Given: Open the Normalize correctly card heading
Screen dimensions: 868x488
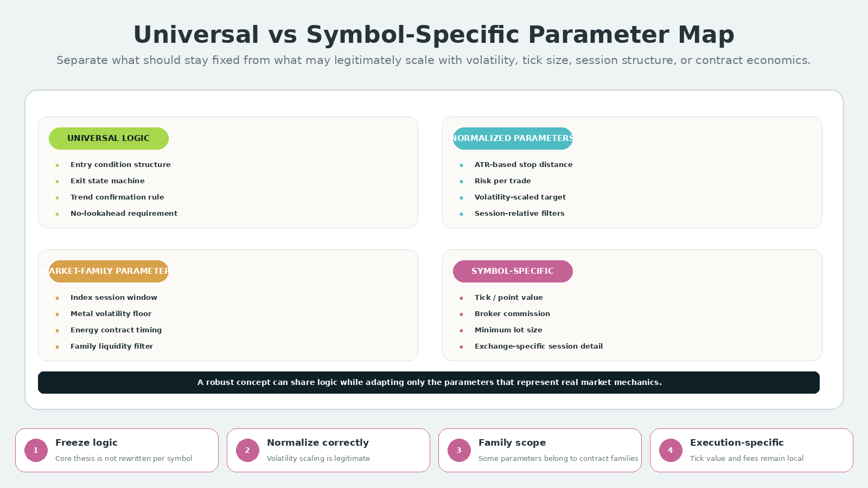Looking at the screenshot, I should point(318,442).
